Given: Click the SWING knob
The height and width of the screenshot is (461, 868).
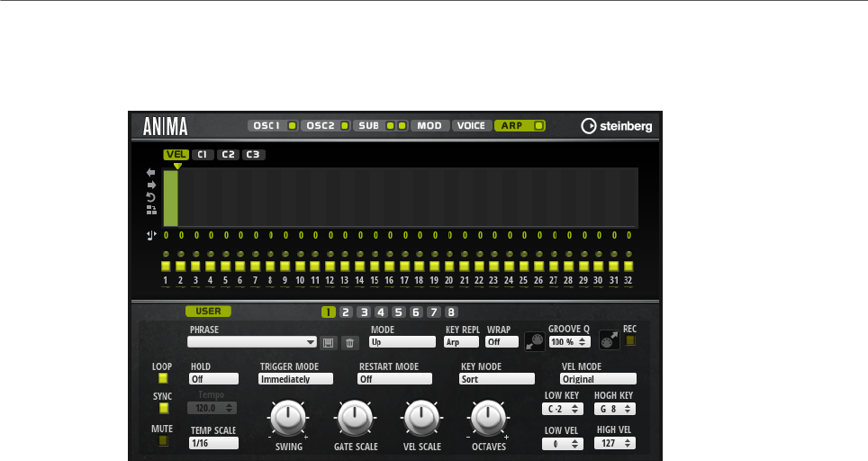Looking at the screenshot, I should tap(288, 418).
